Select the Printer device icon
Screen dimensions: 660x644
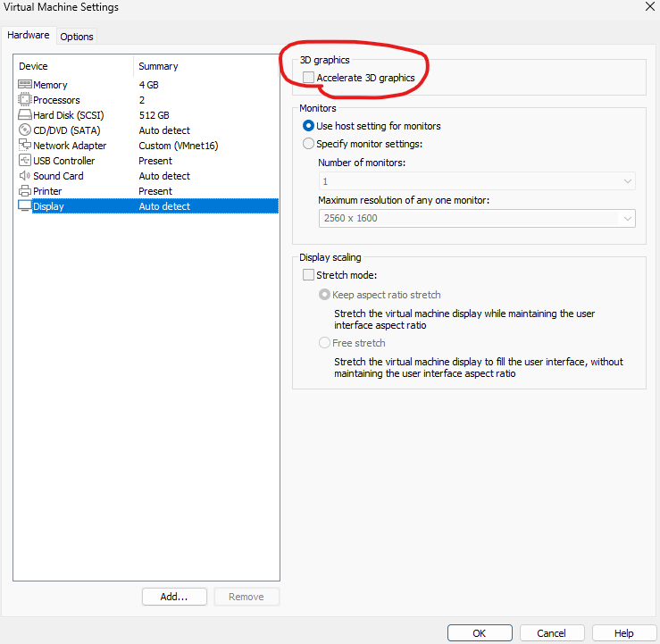pos(25,191)
